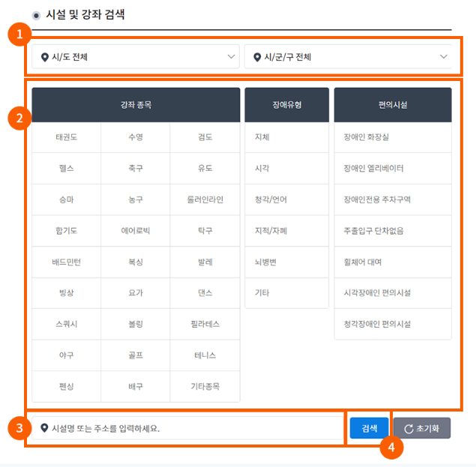Select 시각 disability type

(x=287, y=169)
